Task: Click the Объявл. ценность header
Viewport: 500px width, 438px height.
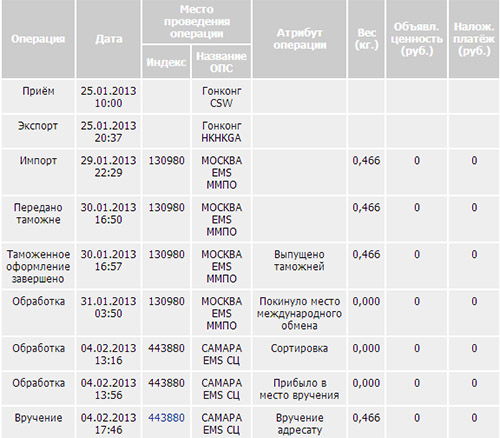Action: [417, 39]
